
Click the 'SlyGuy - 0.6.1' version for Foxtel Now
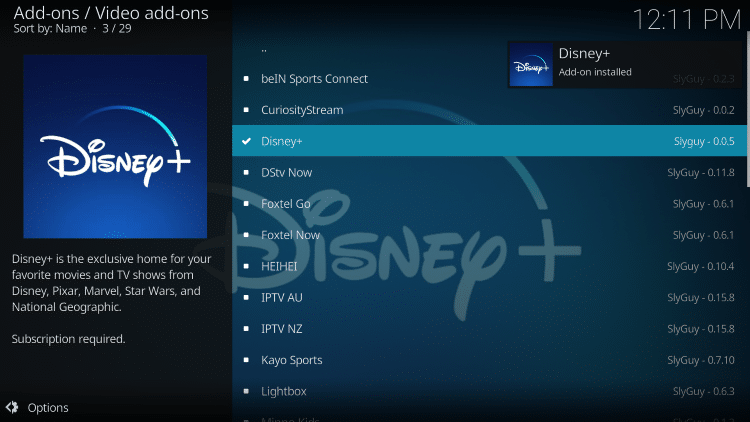[x=704, y=235]
